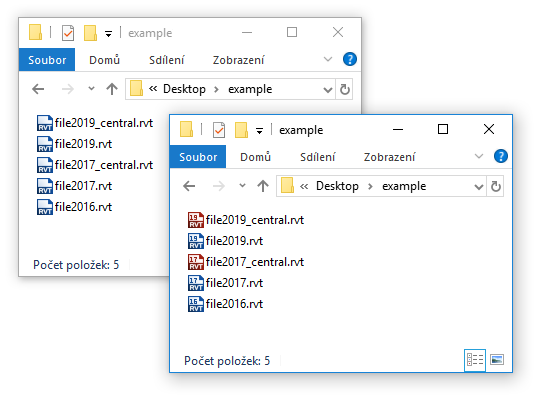Screen dimensions: 537x396
Task: Refresh the front window address bar
Action: point(496,186)
